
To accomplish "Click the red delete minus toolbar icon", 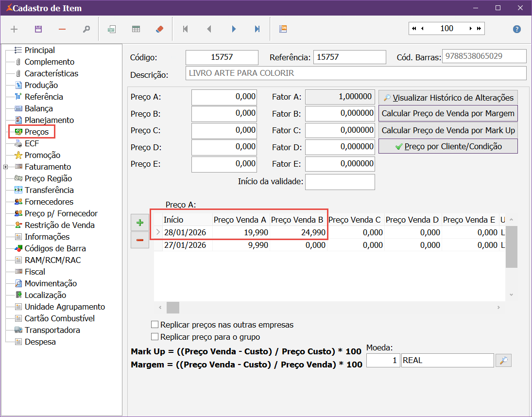I will [62, 29].
